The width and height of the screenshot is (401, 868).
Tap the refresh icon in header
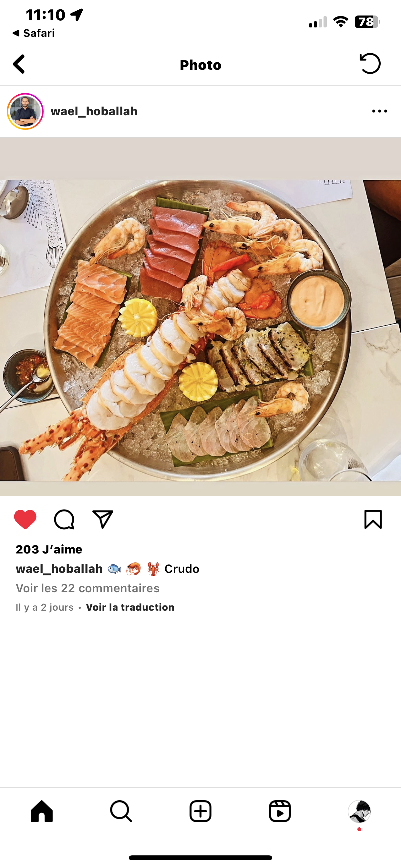(370, 64)
